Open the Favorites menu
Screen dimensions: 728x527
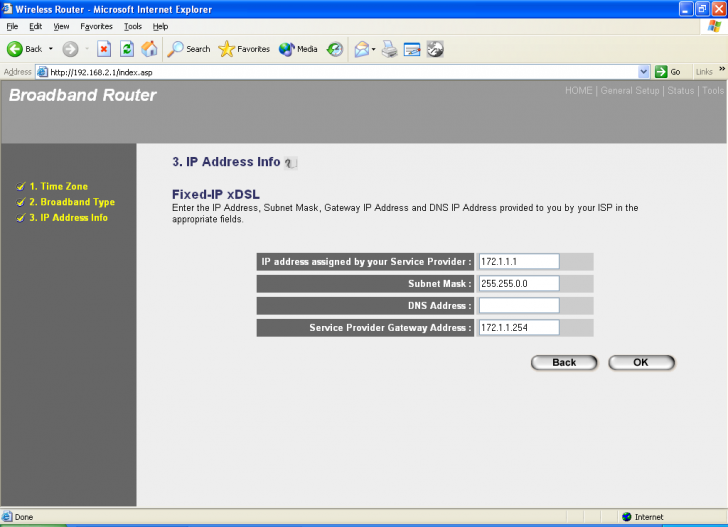point(96,26)
